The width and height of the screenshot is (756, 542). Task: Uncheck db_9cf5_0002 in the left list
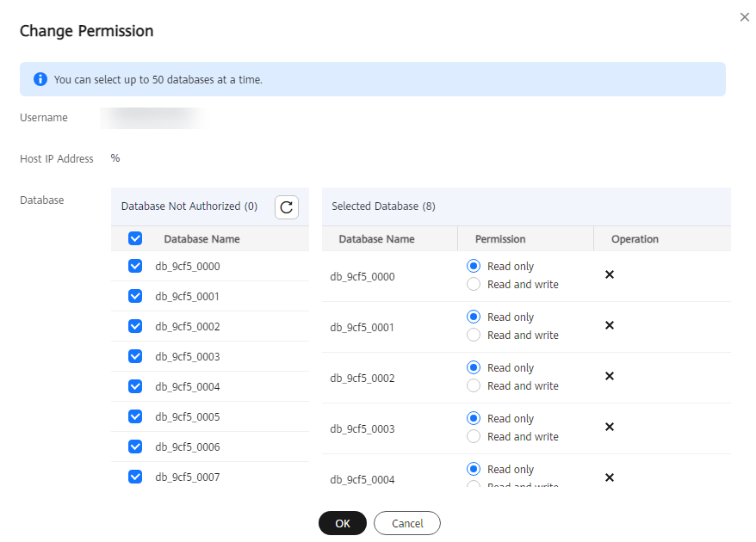coord(135,326)
